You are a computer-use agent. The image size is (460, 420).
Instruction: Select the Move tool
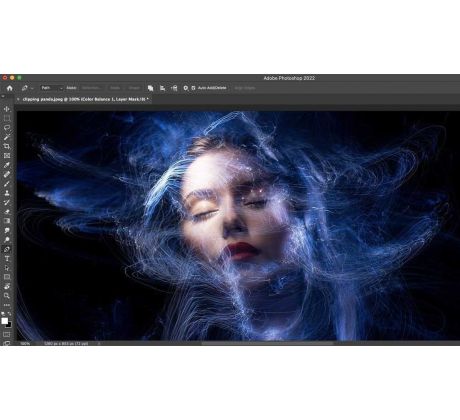(7, 109)
